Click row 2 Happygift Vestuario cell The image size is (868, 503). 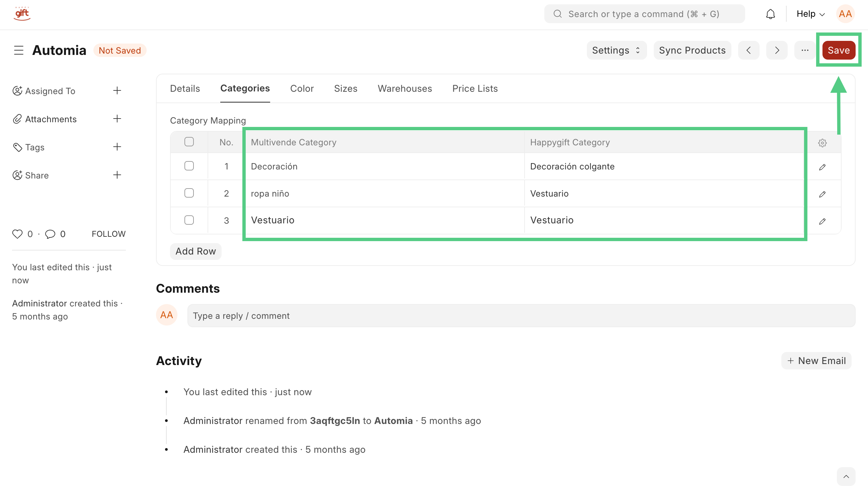(664, 194)
